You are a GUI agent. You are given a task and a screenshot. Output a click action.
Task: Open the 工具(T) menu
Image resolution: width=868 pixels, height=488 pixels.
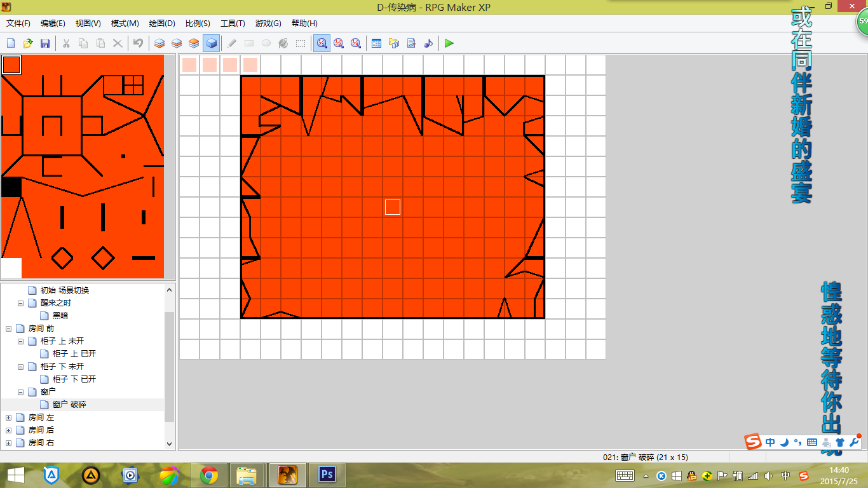(x=233, y=24)
